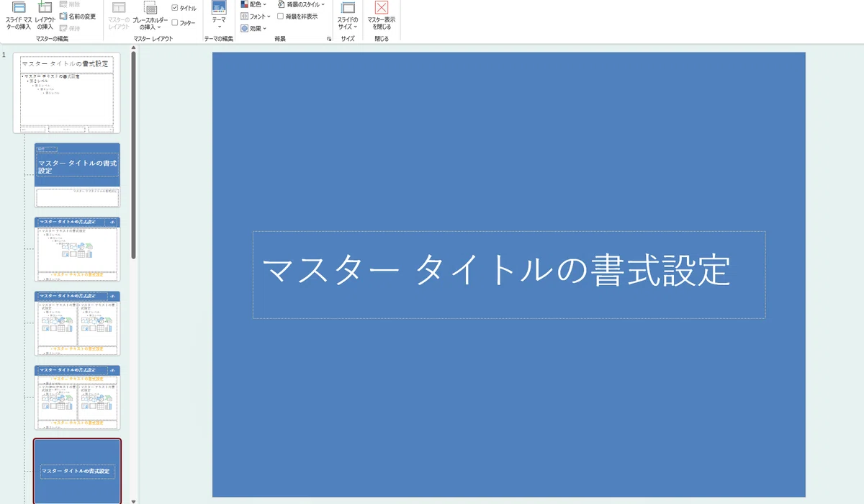Open Insert Placeholder (プレースホルダーの挿入) dropdown
Viewport: 864px width, 504px height.
point(150,15)
